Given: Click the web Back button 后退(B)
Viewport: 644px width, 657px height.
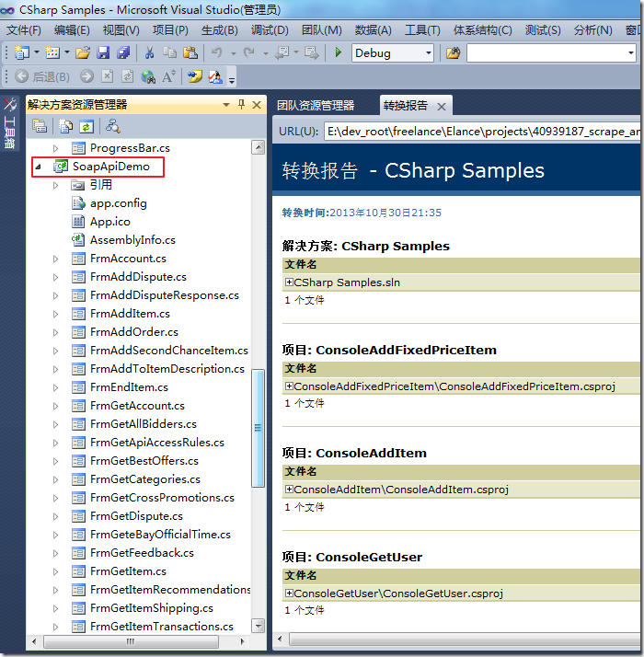Looking at the screenshot, I should pyautogui.click(x=42, y=76).
